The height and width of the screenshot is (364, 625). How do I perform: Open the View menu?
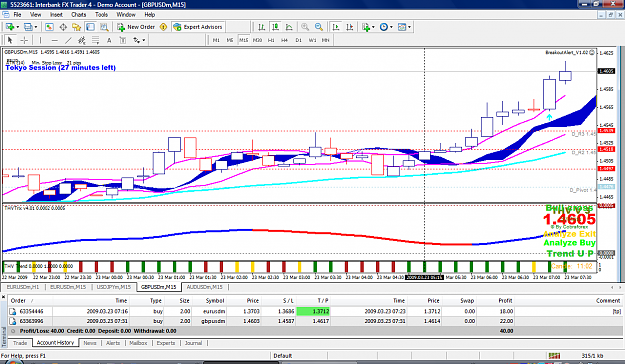pos(35,14)
